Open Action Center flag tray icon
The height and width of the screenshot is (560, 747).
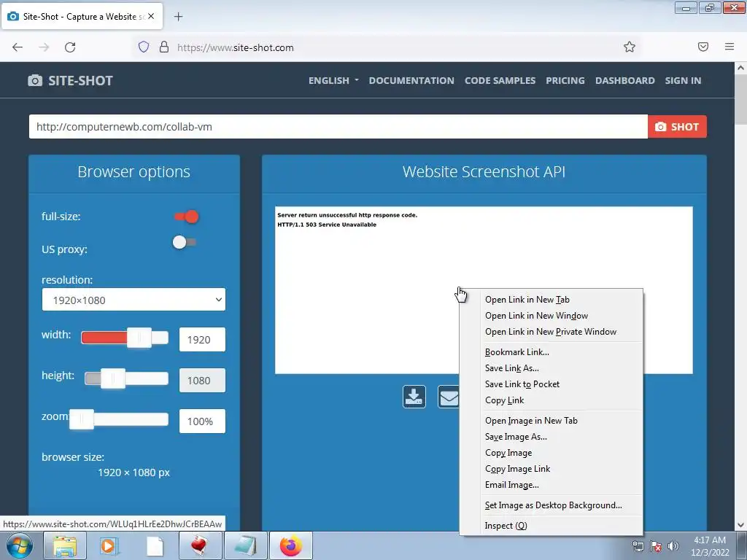click(x=656, y=546)
